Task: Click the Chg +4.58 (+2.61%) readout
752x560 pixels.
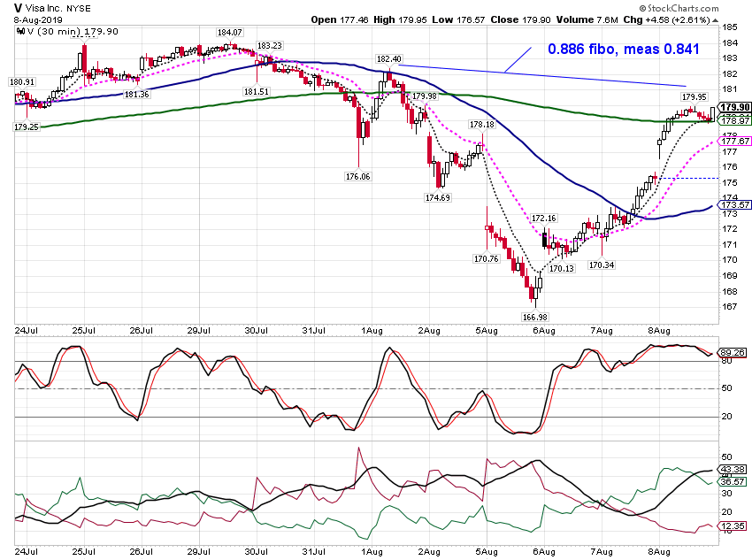Action: 666,19
